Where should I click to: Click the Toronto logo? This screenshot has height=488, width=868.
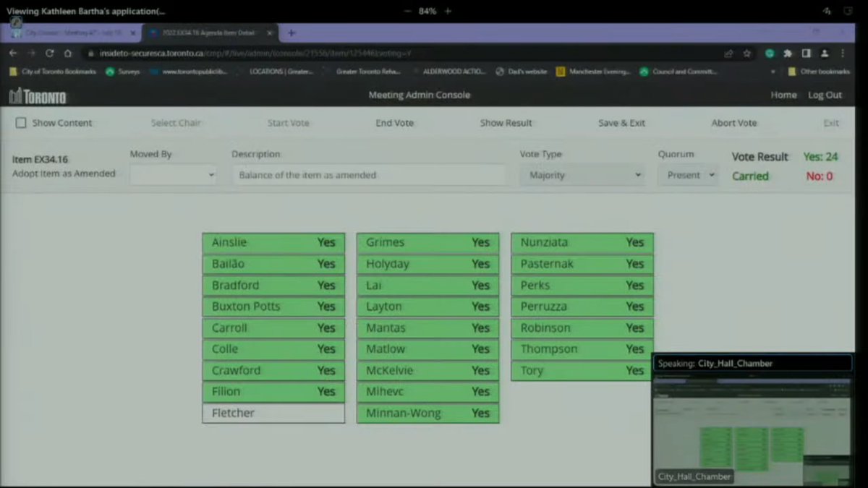coord(38,95)
